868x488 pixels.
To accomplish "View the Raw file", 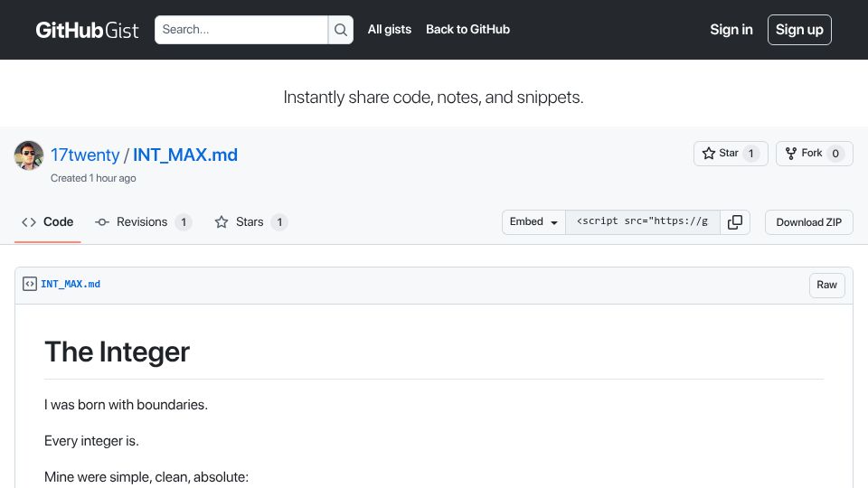I will coord(826,285).
